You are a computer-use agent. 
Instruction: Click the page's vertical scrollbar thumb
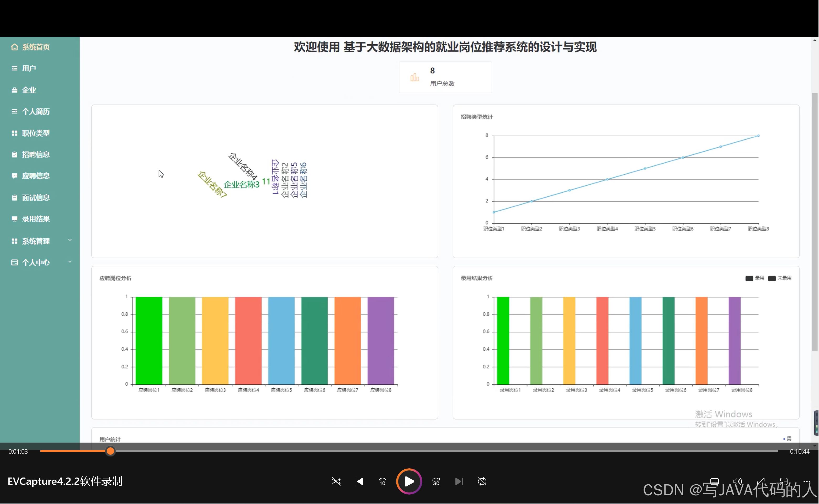click(815, 222)
